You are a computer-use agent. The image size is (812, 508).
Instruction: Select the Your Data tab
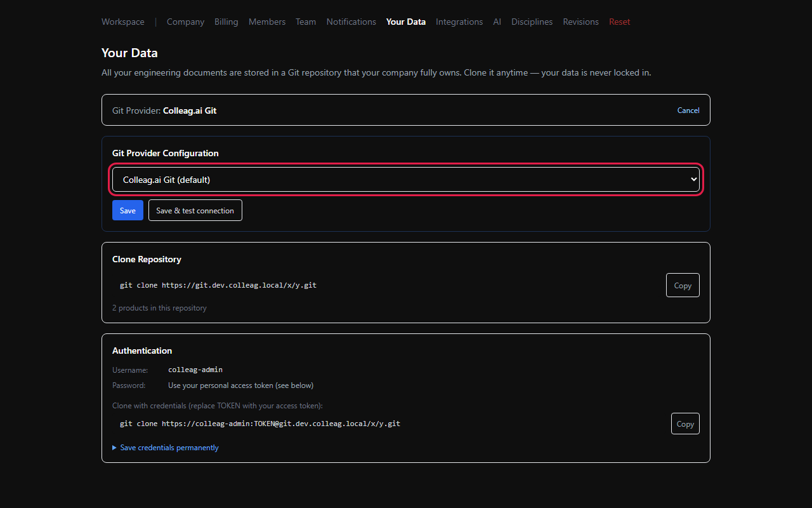click(406, 22)
